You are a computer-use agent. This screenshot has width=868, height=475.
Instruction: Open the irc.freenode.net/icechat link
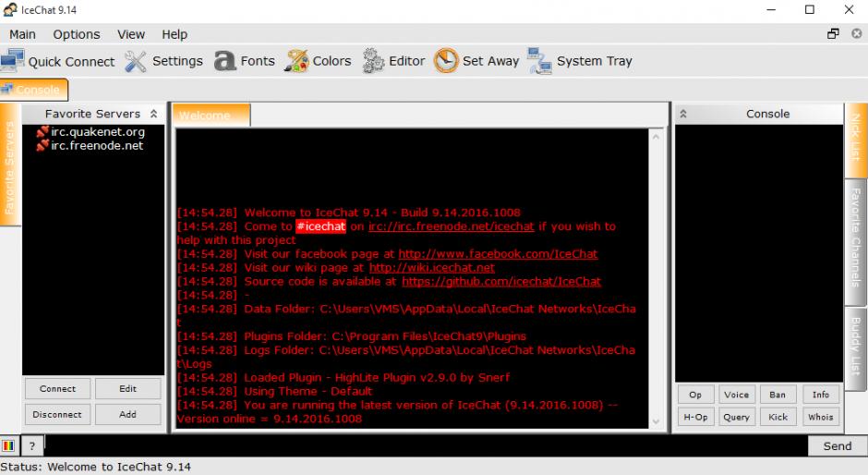[x=452, y=226]
